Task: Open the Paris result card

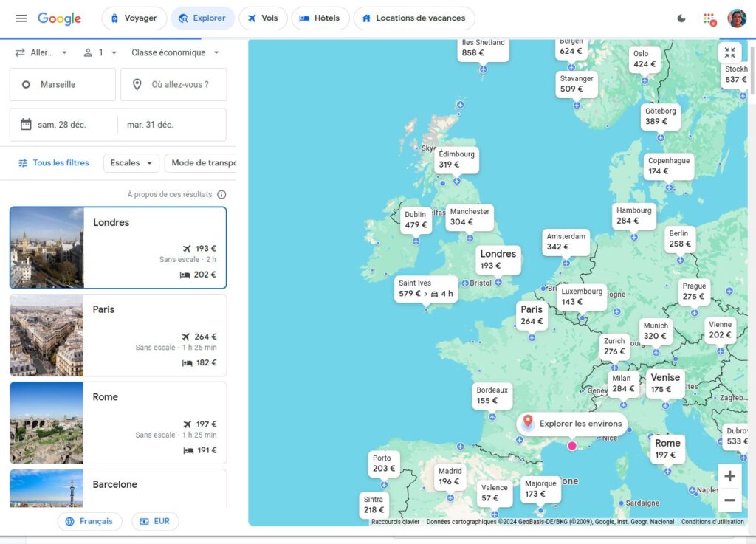Action: pos(118,335)
